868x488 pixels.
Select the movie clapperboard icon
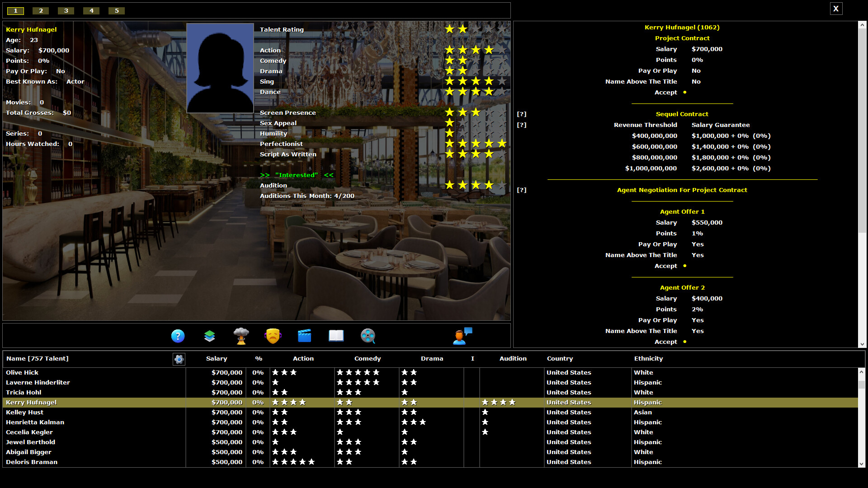[x=304, y=336]
